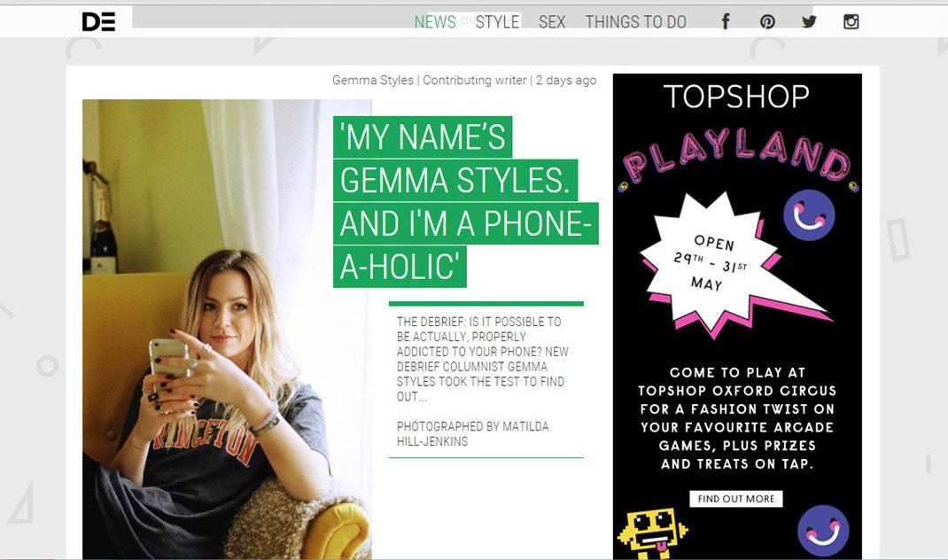Open the Style menu item
This screenshot has height=560, width=948.
click(x=497, y=22)
